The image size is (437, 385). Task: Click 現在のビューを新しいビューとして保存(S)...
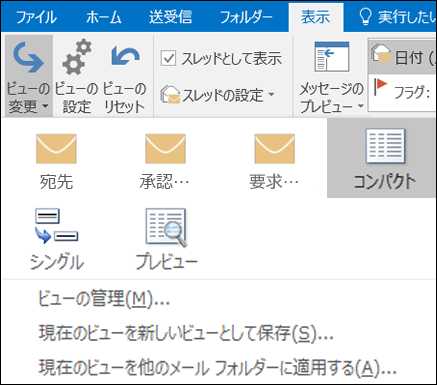[x=186, y=333]
